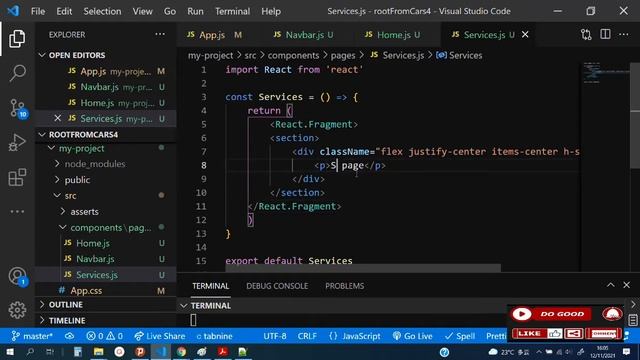
Task: Close the Services.js editor tab
Action: coord(525,35)
